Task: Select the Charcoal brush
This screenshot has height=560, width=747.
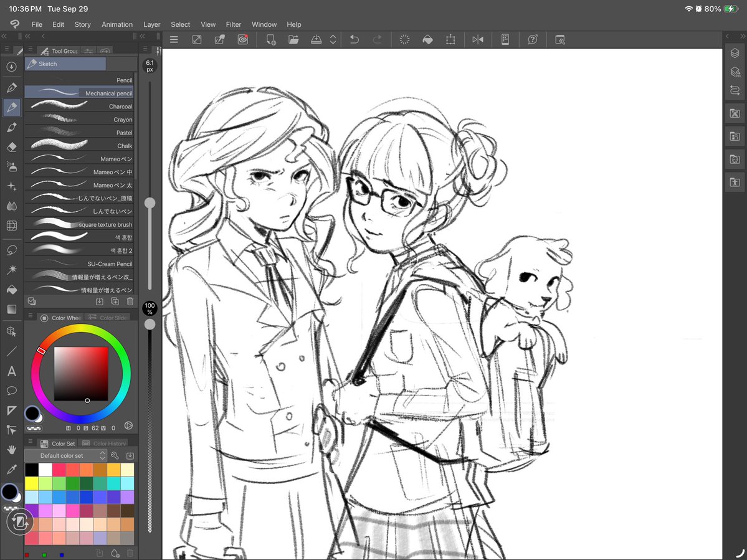Action: point(79,106)
